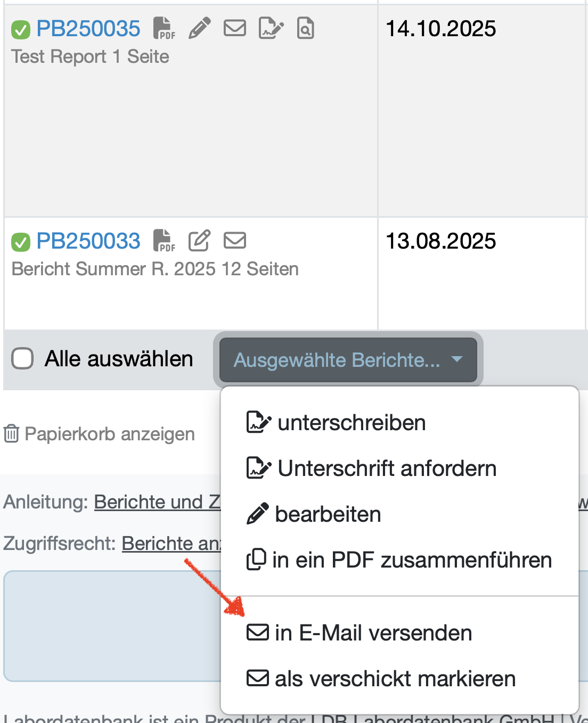Email report PB250035 via envelope icon
Screen dimensions: 588x723
tap(235, 28)
